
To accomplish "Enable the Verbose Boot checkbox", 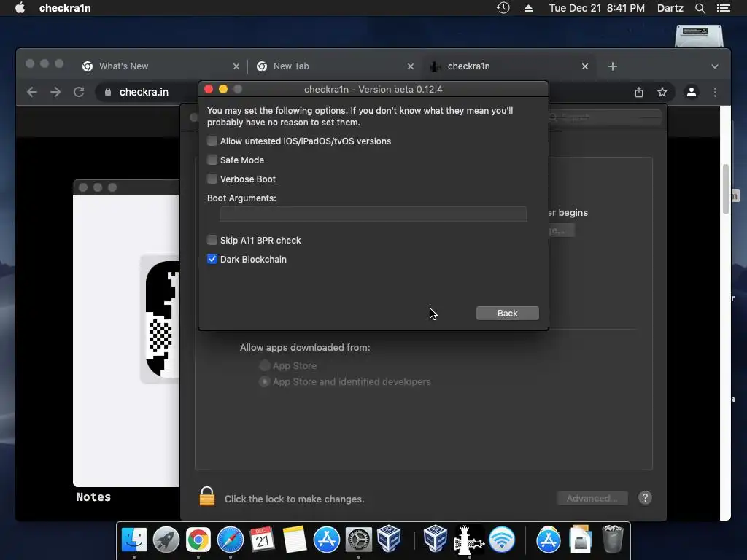I will [x=212, y=179].
